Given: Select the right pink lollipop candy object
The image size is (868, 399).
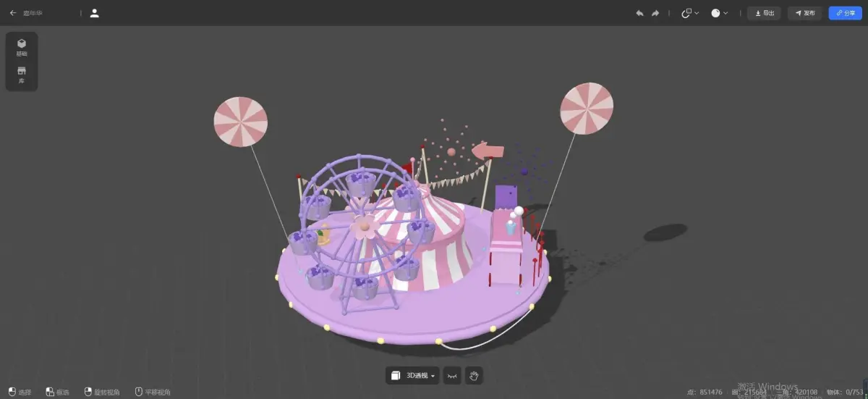Looking at the screenshot, I should point(587,108).
